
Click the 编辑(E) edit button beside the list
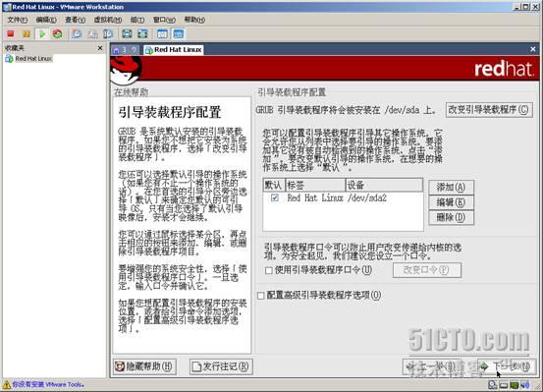click(451, 202)
